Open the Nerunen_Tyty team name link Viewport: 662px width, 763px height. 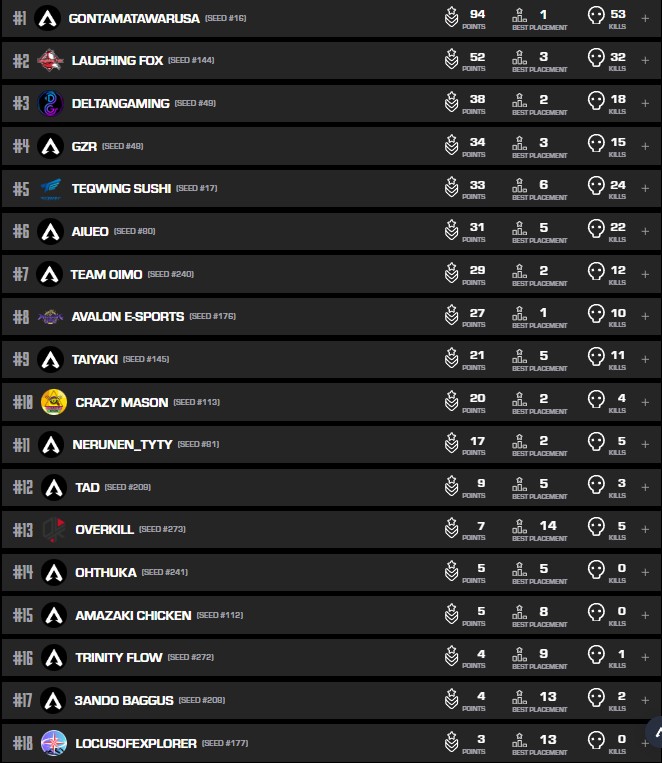pos(122,444)
